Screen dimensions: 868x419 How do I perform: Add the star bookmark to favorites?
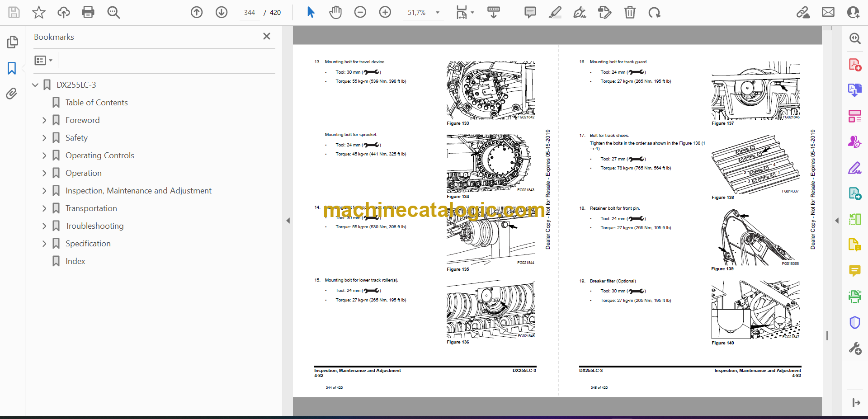(x=39, y=12)
